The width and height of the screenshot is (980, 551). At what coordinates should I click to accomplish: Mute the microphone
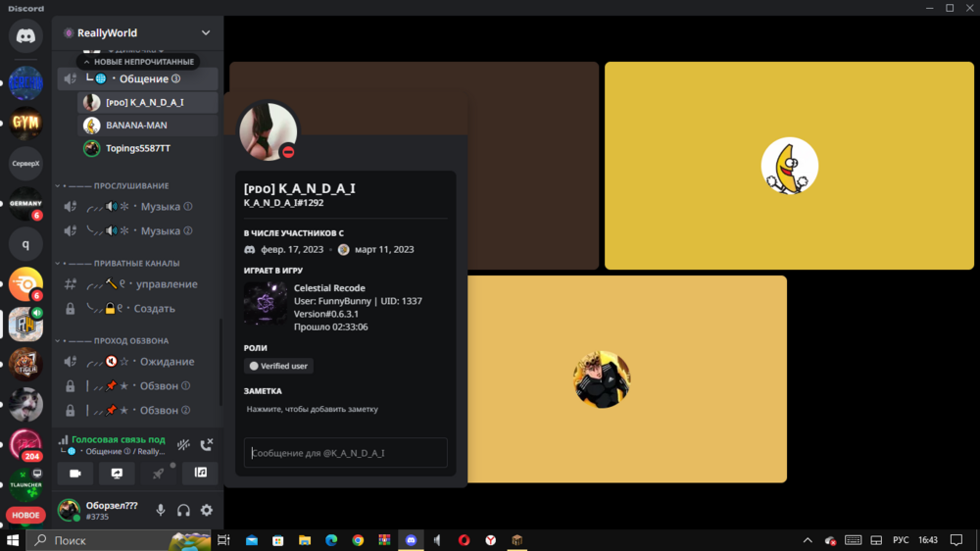tap(161, 511)
